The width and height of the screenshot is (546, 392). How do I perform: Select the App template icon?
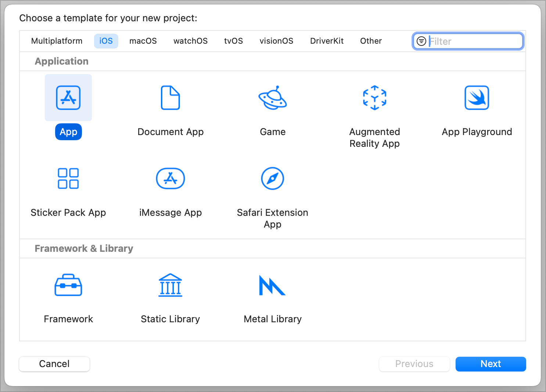[68, 98]
